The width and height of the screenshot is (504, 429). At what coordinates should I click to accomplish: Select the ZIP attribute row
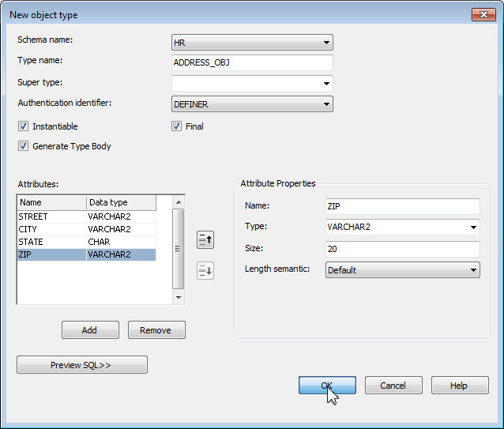tap(86, 254)
